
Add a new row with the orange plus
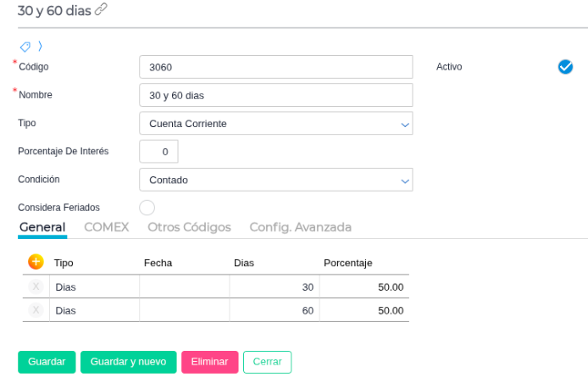(x=36, y=262)
